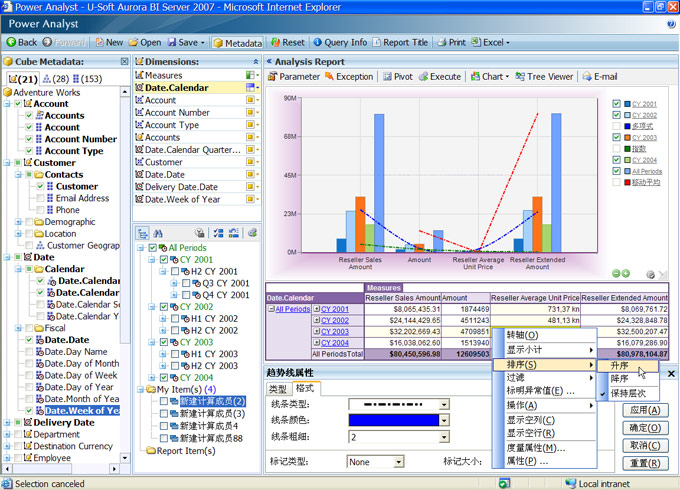Click the green plus zoom-in chart icon

pyautogui.click(x=625, y=273)
